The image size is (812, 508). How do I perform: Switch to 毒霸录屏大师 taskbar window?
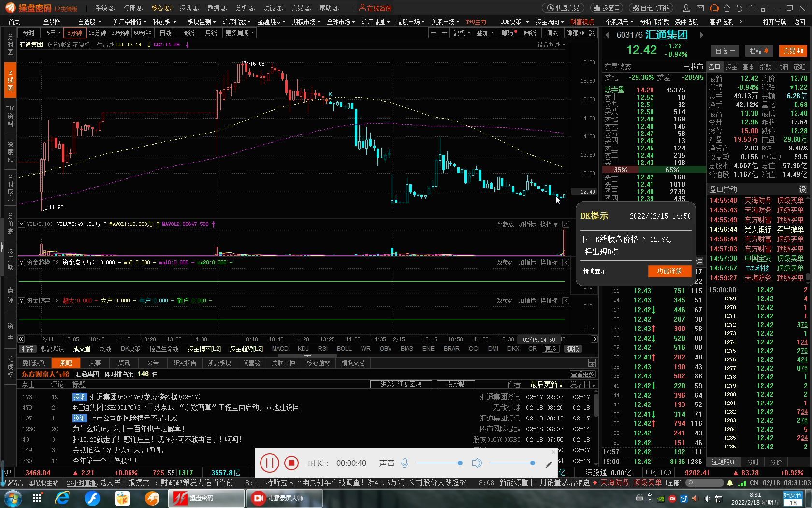pos(284,498)
